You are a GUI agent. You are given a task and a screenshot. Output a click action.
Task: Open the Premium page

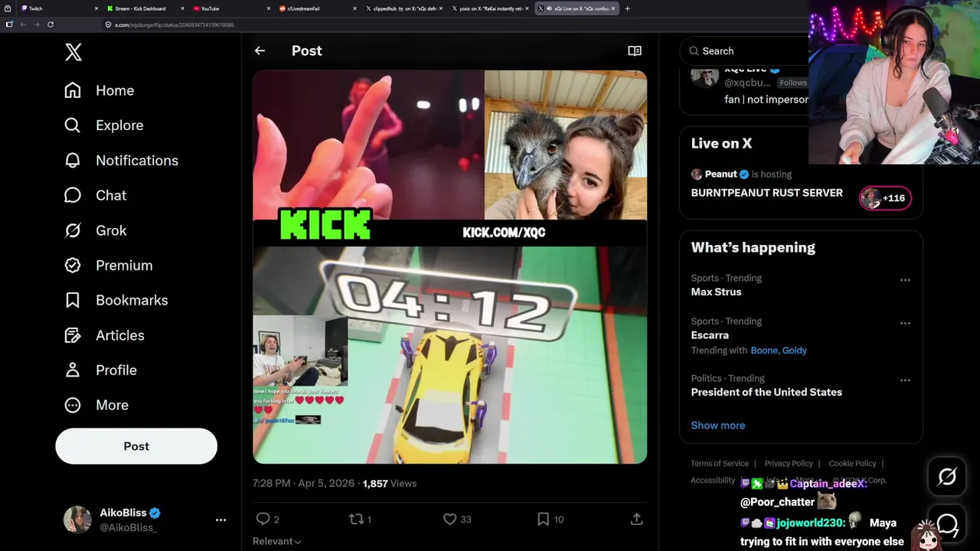[109, 266]
